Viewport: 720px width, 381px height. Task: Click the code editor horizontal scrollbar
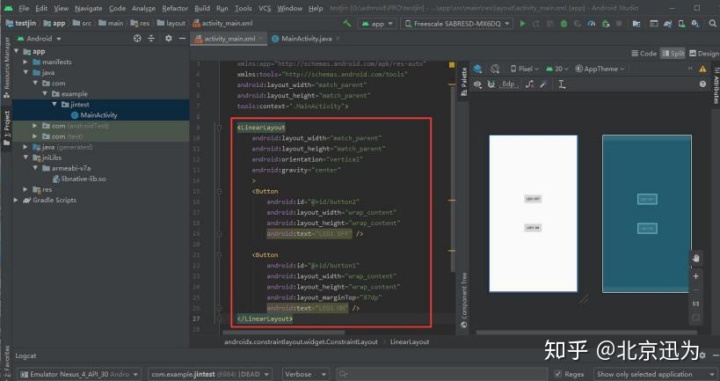(283, 333)
